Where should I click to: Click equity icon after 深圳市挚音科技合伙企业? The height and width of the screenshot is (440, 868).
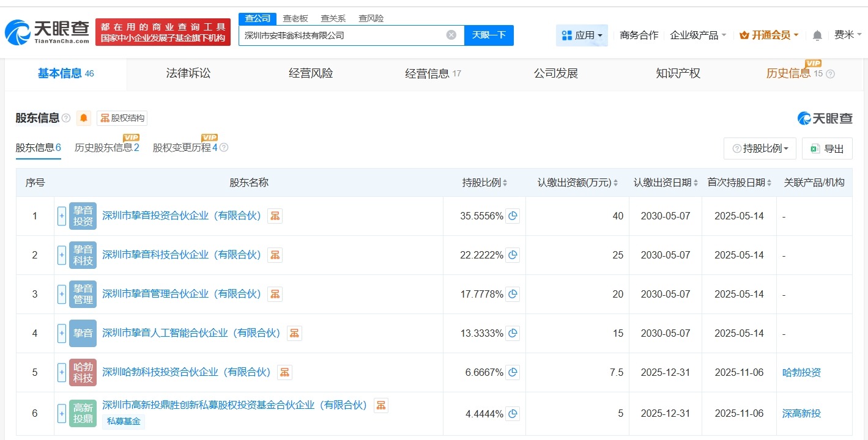(x=274, y=255)
